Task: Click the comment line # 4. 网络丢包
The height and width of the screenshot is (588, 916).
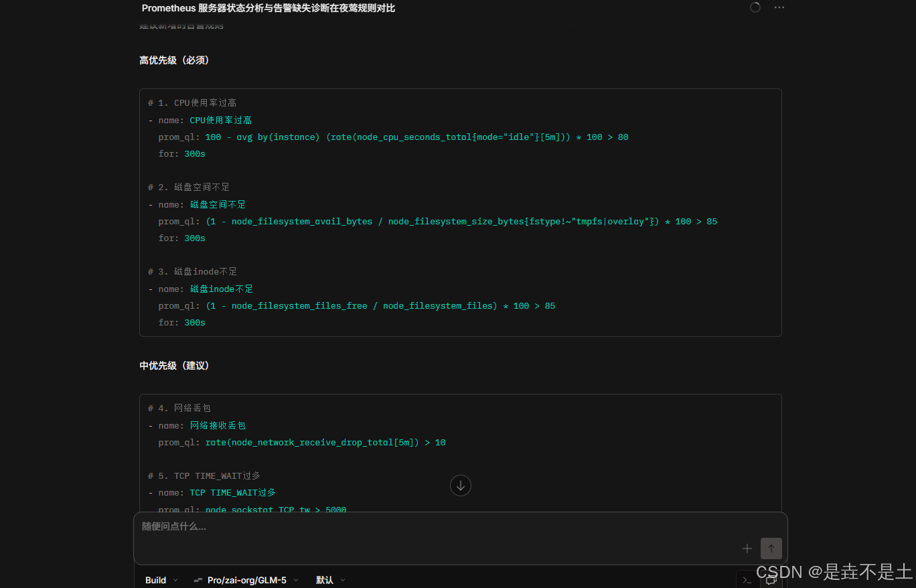Action: click(x=179, y=409)
